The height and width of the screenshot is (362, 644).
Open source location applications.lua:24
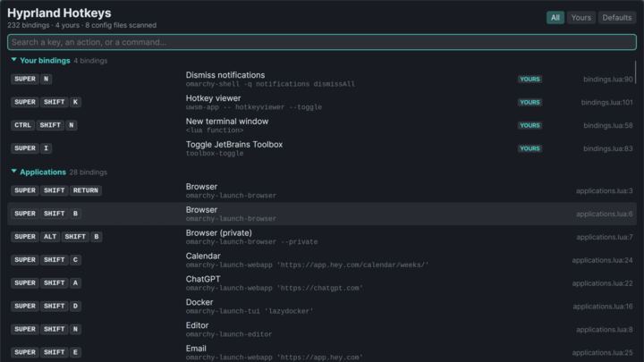[x=602, y=260]
